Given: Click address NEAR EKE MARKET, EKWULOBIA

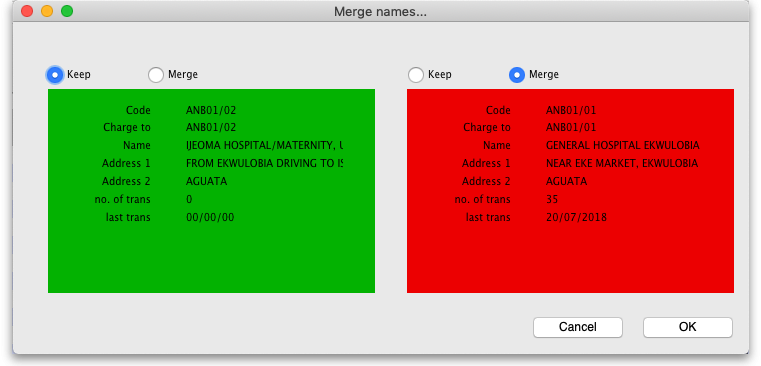Looking at the screenshot, I should (622, 163).
